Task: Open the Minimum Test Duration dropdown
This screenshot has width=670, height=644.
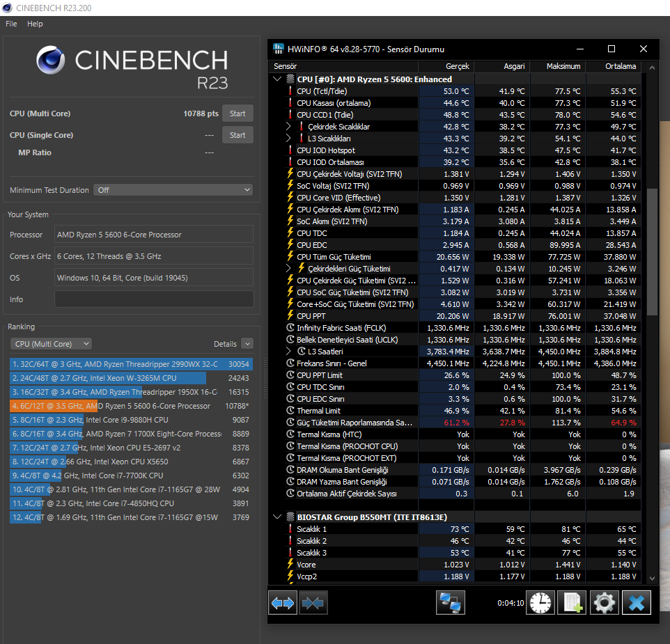Action: coord(173,189)
